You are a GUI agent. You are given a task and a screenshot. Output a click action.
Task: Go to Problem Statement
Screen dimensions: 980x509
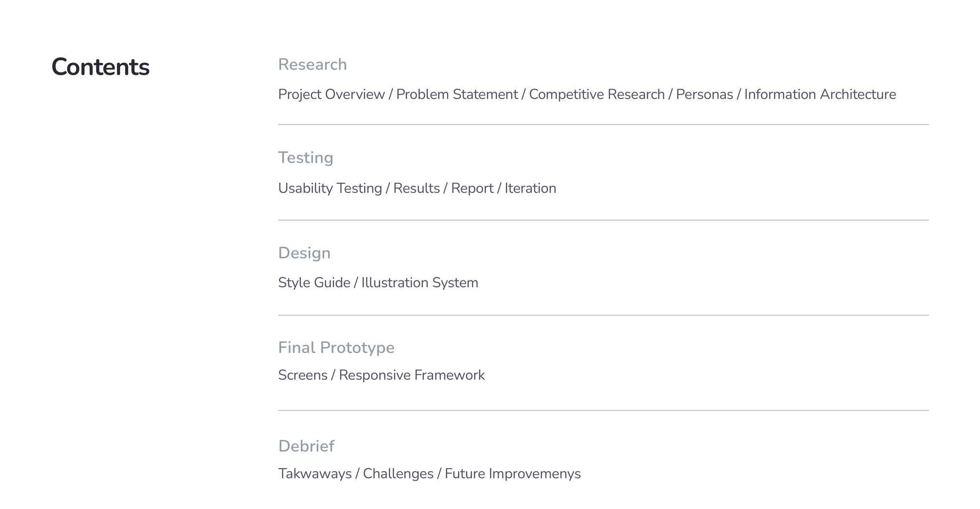tap(457, 95)
